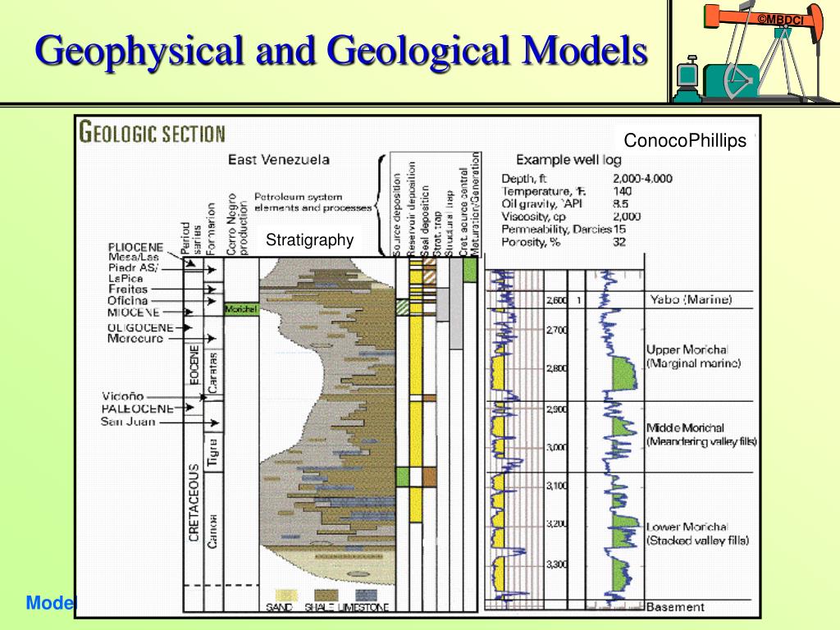This screenshot has width=840, height=630.
Task: Click the Example well log heading
Action: (x=568, y=160)
